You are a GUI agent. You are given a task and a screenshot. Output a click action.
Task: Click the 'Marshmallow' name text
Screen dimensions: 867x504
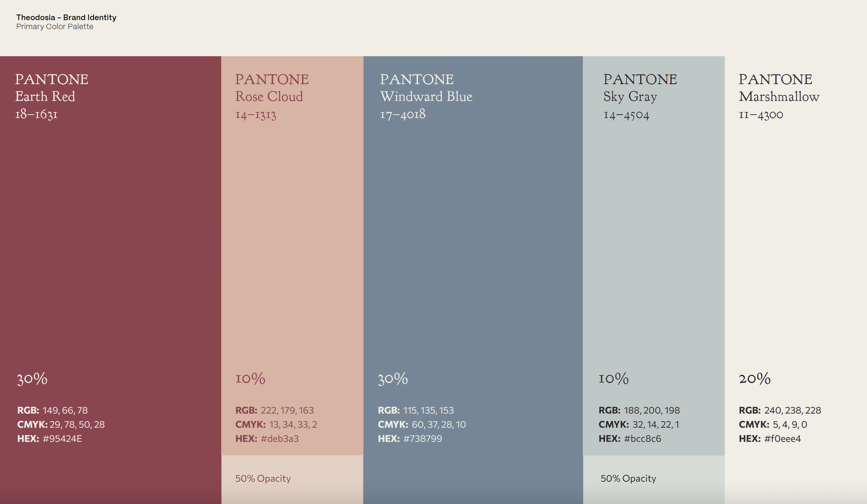coord(779,96)
